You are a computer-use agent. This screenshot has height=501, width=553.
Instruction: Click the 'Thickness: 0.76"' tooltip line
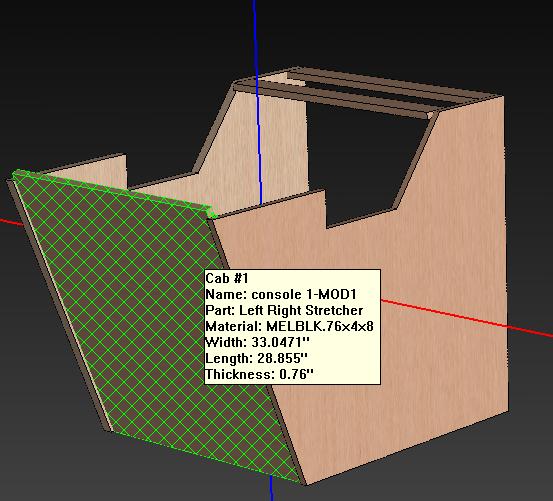(x=259, y=374)
